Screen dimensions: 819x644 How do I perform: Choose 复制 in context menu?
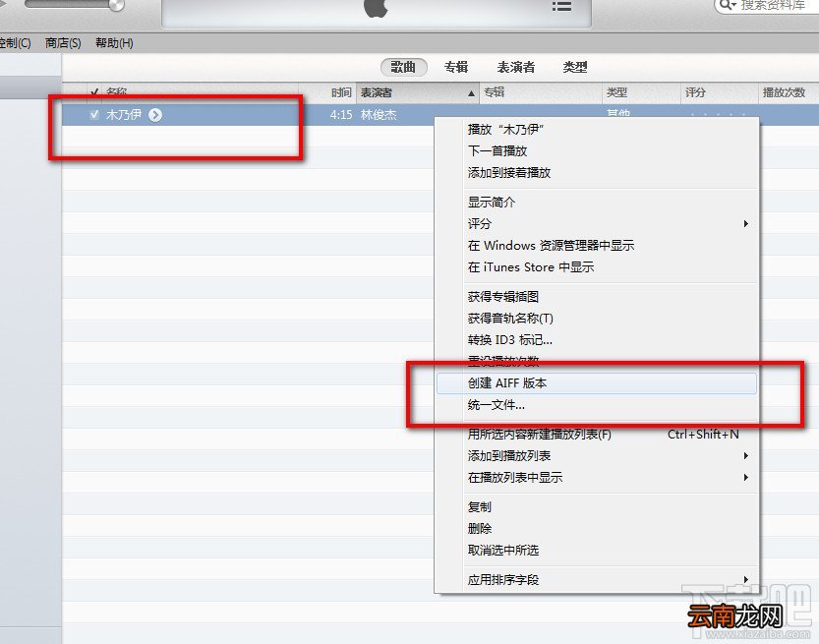[x=597, y=507]
